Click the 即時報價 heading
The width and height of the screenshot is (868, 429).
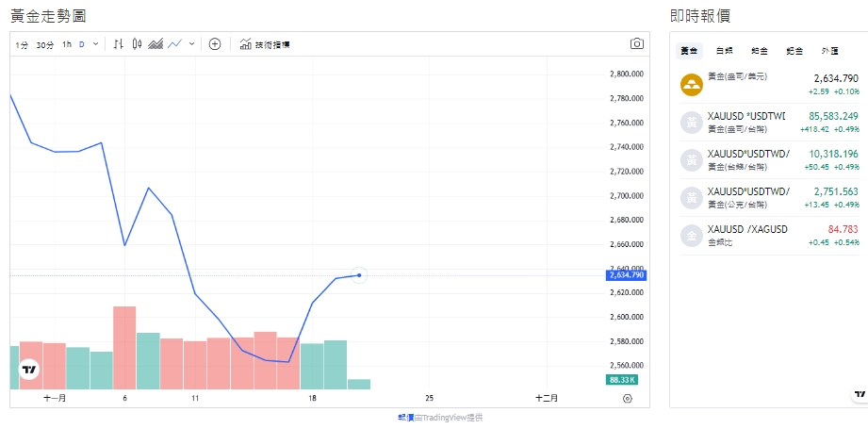click(x=700, y=16)
